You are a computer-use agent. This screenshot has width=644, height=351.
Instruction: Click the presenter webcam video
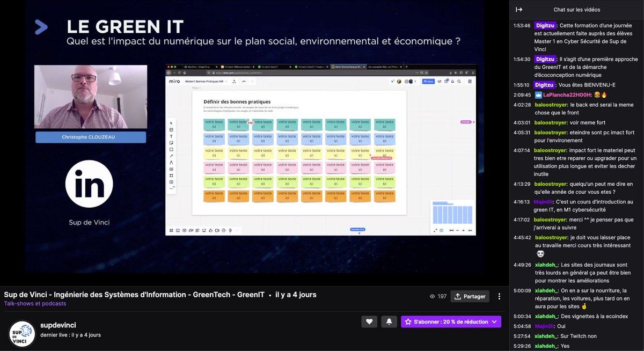point(91,97)
